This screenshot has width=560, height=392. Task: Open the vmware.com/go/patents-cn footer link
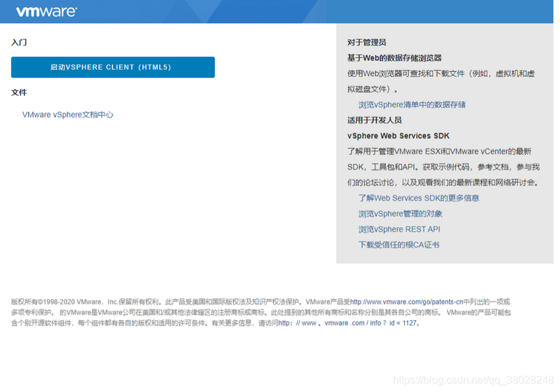(406, 302)
